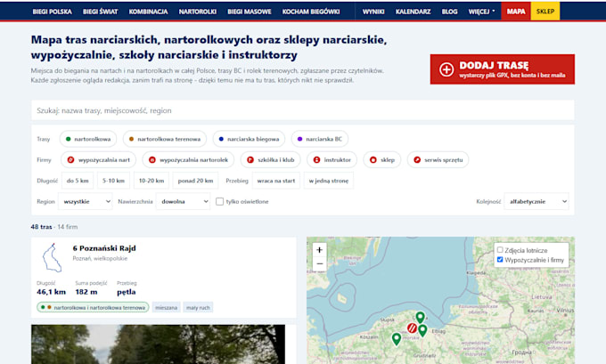Click the plus icon in DODAJ TRASĘ
The width and height of the screenshot is (606, 364).
(446, 69)
